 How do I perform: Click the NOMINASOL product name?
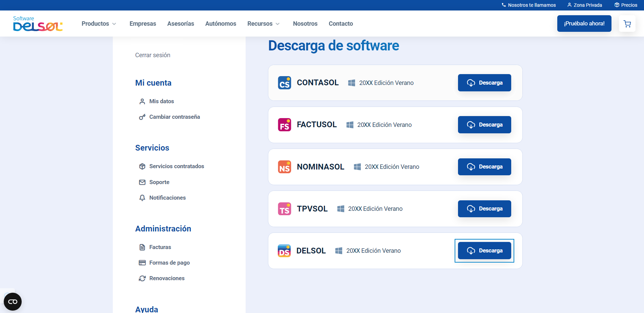click(x=320, y=167)
